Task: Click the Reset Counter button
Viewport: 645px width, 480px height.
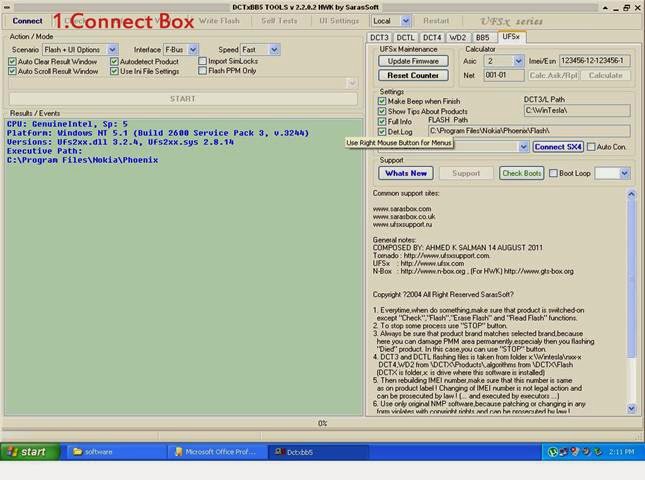Action: 413,75
